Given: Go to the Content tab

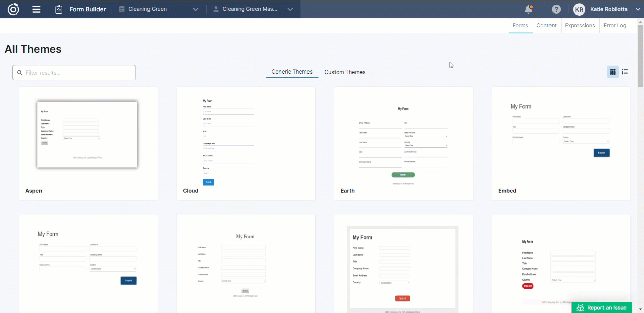Looking at the screenshot, I should click(546, 26).
